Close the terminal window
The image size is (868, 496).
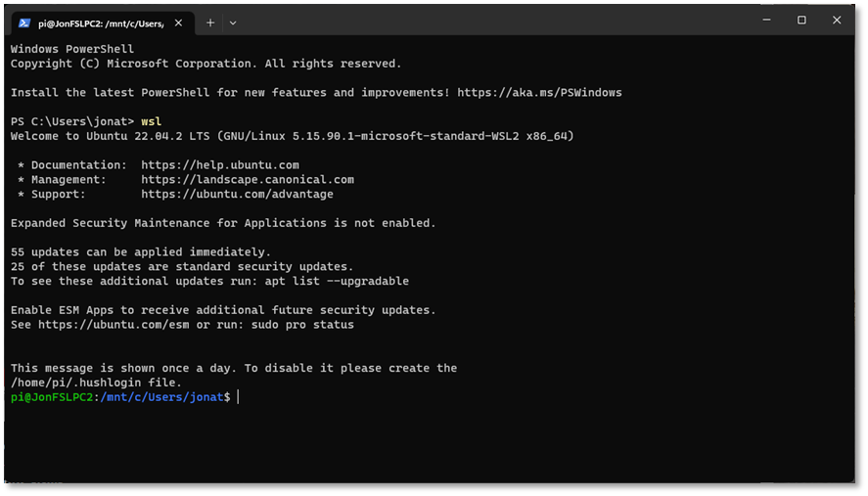tap(837, 20)
